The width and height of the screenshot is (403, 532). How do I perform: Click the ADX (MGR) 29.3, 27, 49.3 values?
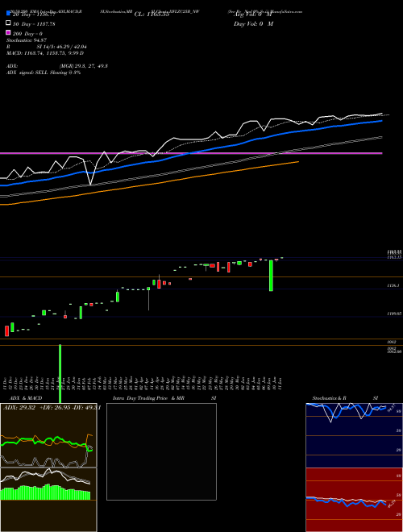(x=84, y=66)
